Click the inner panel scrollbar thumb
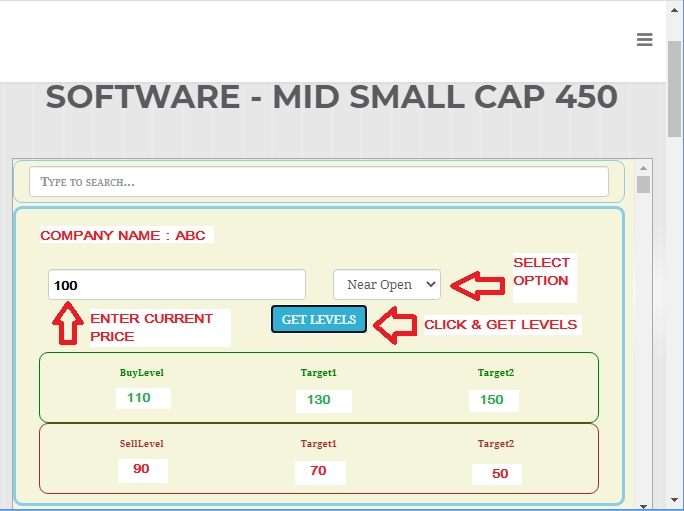This screenshot has width=684, height=511. (643, 185)
